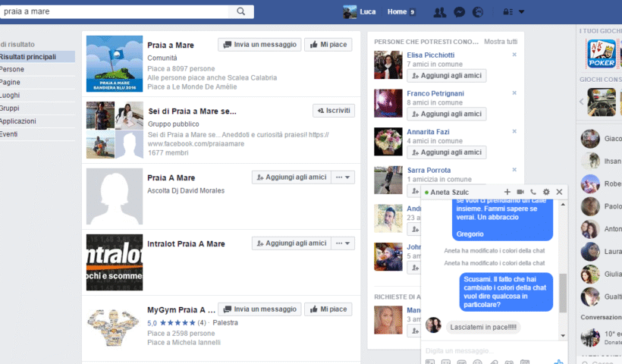622x364 pixels.
Task: Expand more options for Praia A Mare profile
Action: pos(344,177)
